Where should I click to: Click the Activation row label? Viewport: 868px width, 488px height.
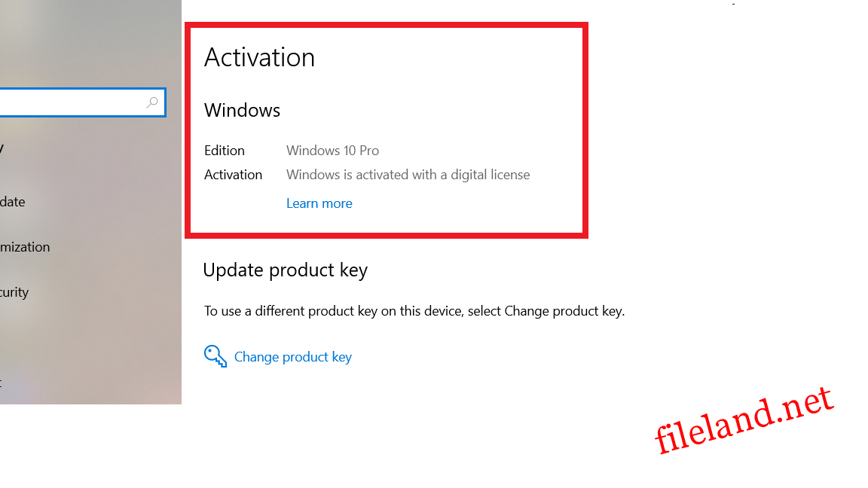click(233, 175)
